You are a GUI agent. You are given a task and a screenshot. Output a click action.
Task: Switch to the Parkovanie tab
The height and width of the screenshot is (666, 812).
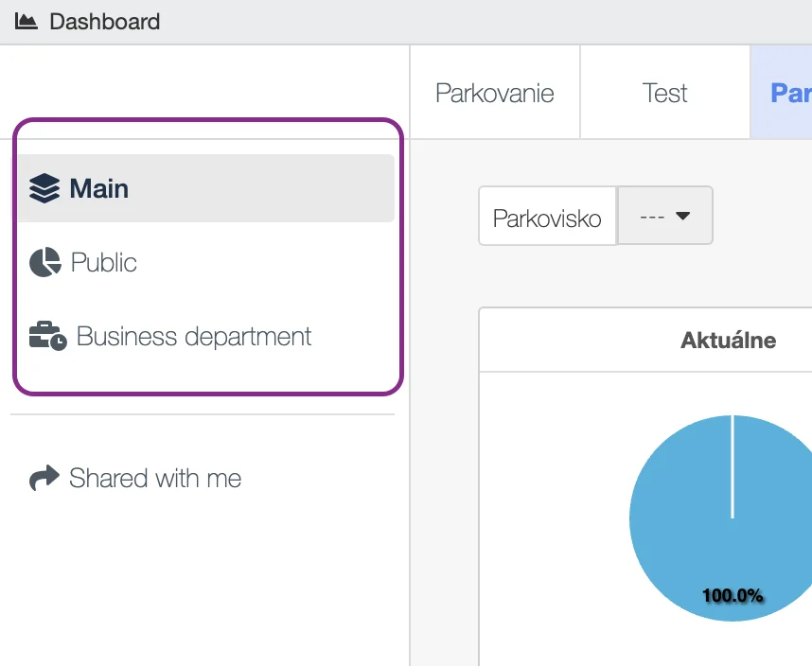point(495,93)
